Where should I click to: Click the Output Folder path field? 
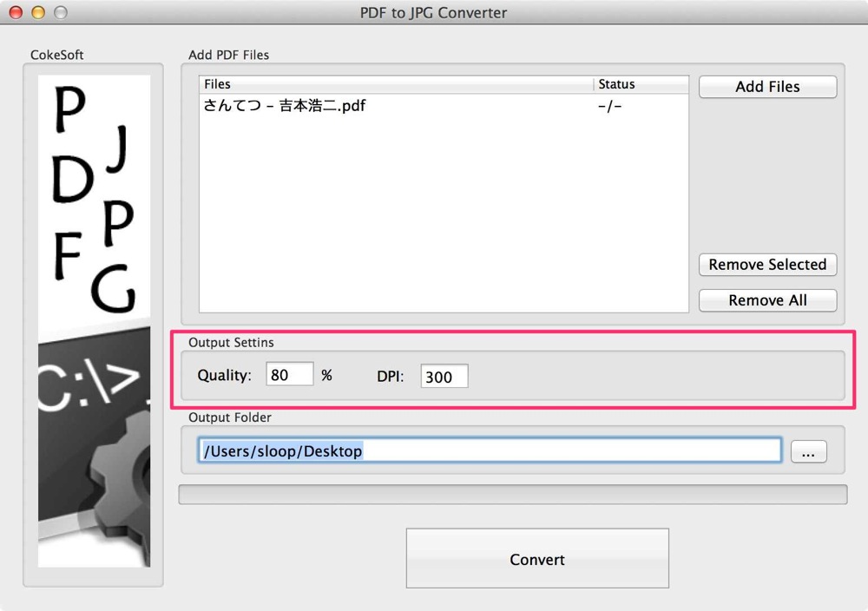click(x=490, y=450)
